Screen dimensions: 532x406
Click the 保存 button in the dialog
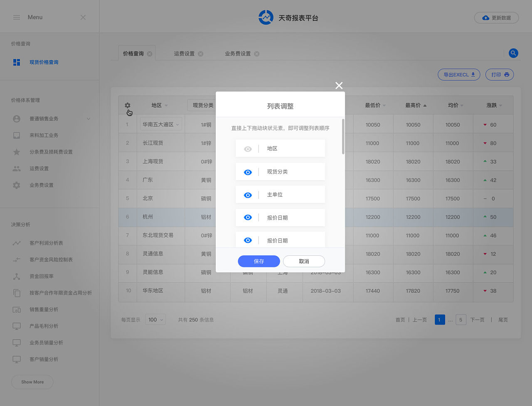(x=259, y=261)
